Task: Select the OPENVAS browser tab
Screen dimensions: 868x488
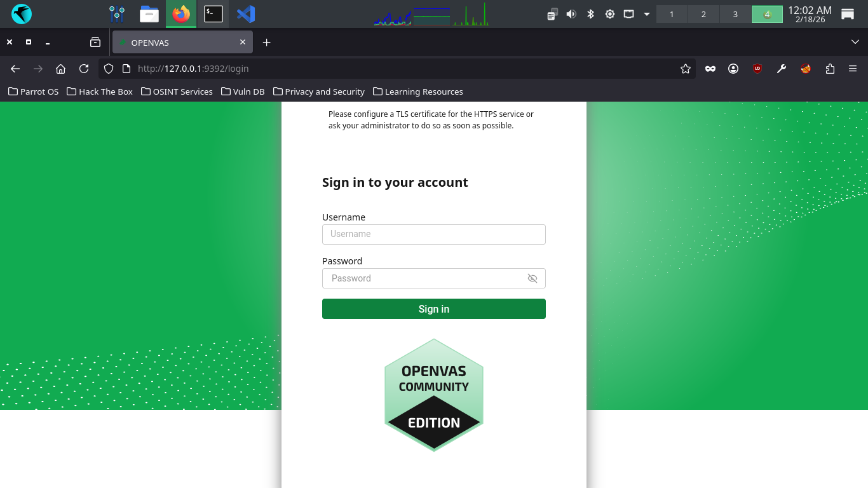Action: click(x=178, y=43)
